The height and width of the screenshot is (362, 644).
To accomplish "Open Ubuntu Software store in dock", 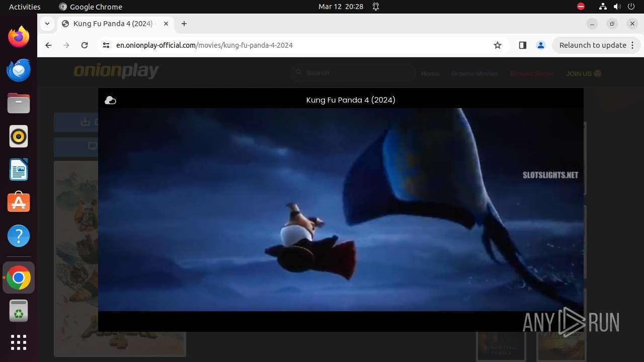I will coord(19,203).
